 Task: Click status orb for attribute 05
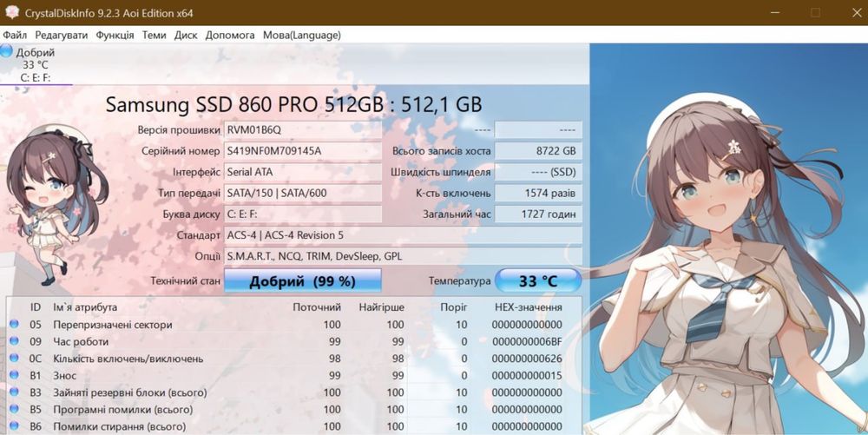pos(14,325)
